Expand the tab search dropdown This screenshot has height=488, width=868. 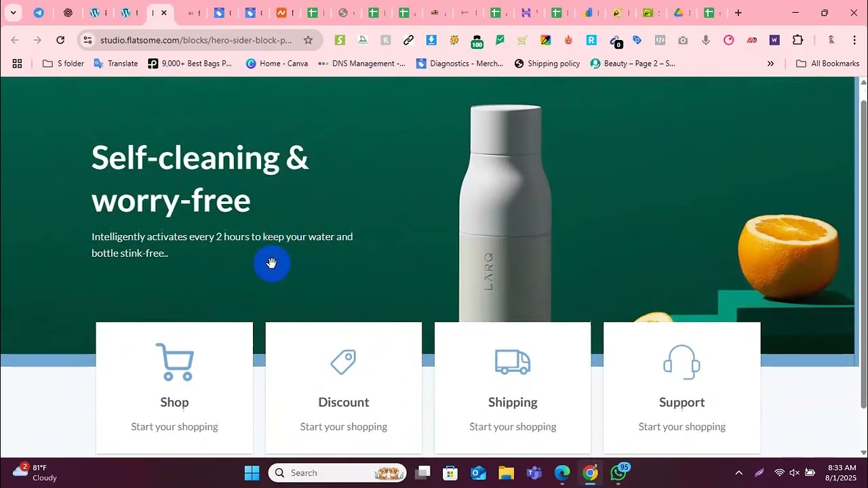pyautogui.click(x=13, y=13)
